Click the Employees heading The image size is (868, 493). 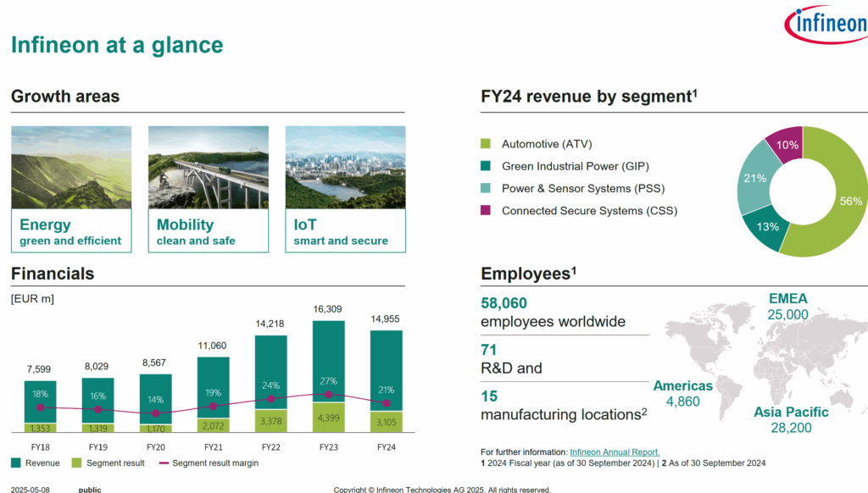tap(529, 274)
